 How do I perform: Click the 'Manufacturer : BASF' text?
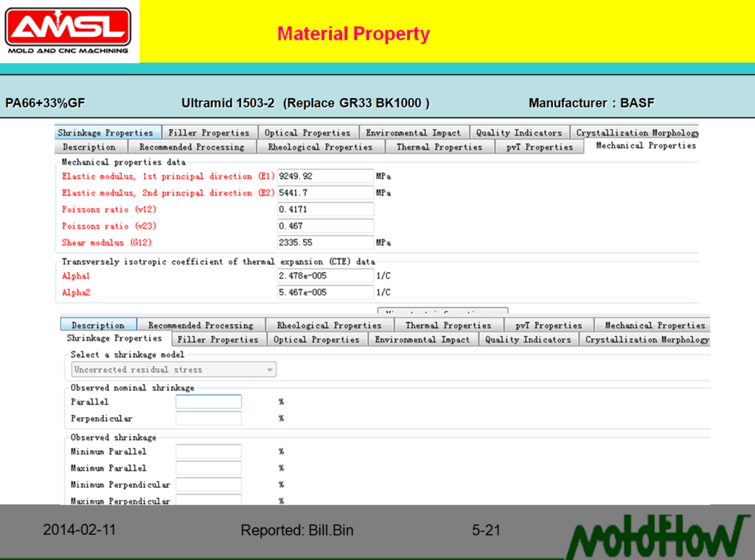click(x=591, y=103)
